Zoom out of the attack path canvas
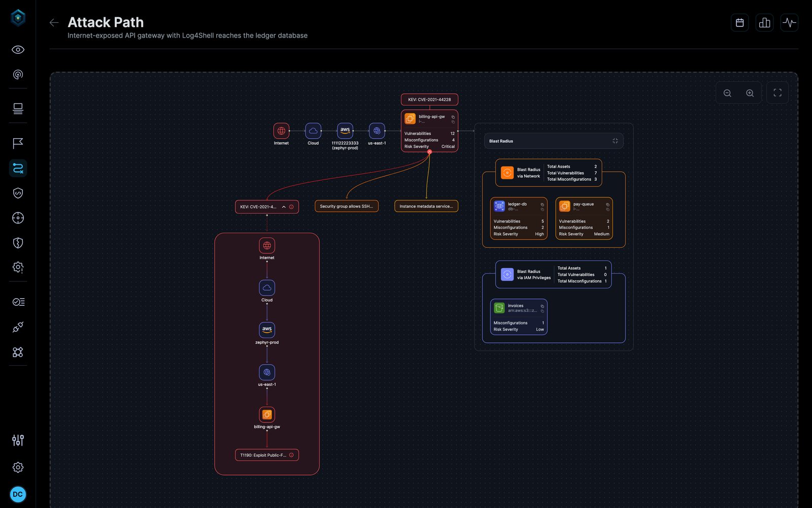The width and height of the screenshot is (812, 508). (x=727, y=93)
